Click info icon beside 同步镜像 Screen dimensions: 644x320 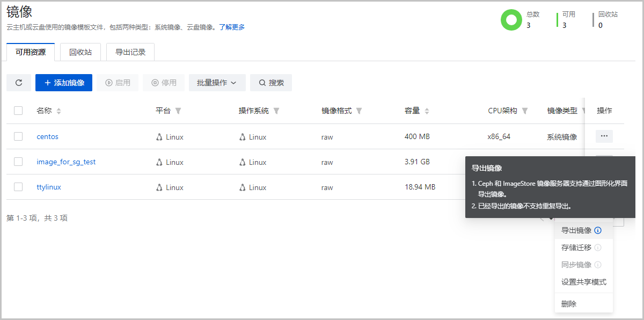(598, 265)
